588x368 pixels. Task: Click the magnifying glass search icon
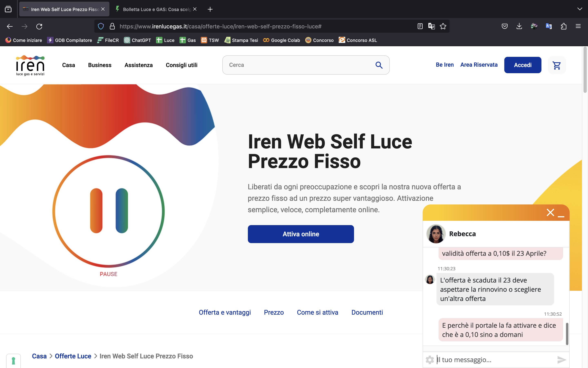(379, 65)
